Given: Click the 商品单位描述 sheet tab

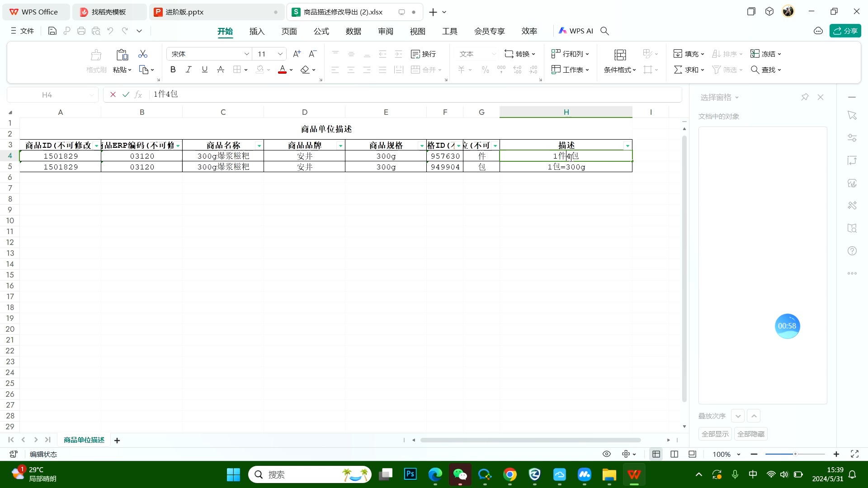Looking at the screenshot, I should click(x=84, y=440).
